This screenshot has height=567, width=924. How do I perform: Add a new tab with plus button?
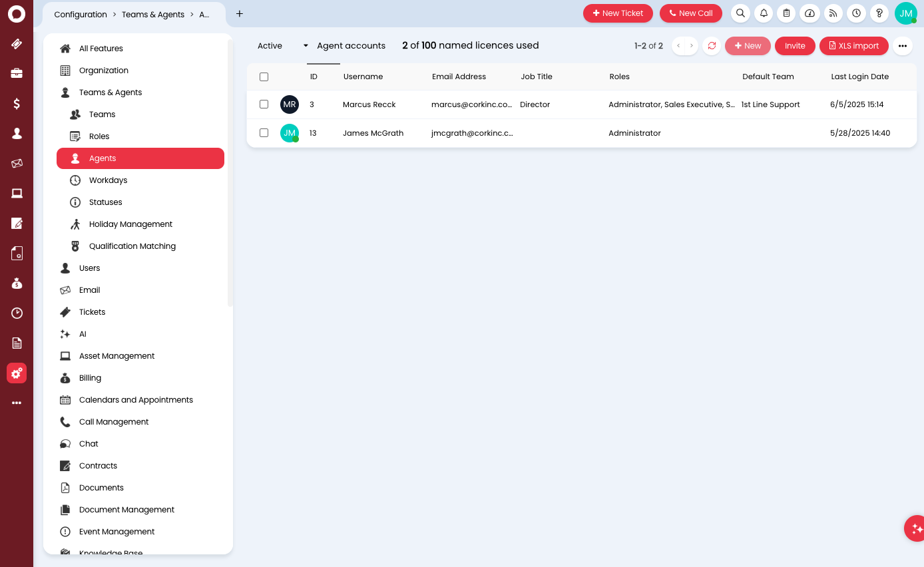click(240, 13)
